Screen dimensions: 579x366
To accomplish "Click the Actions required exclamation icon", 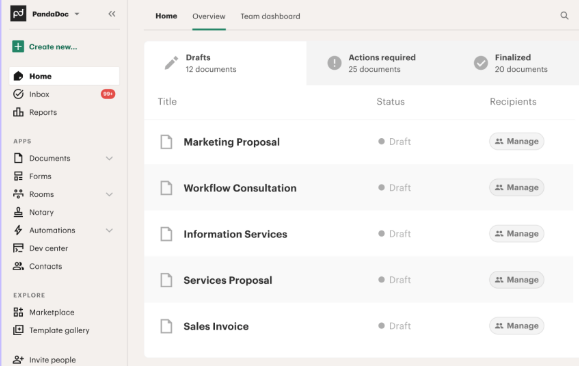I will coord(335,63).
